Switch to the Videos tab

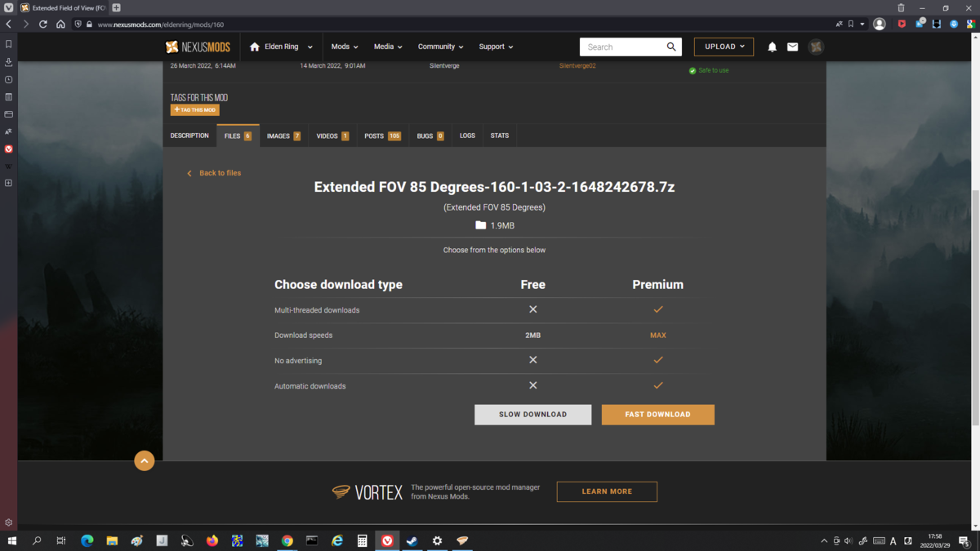click(x=332, y=136)
